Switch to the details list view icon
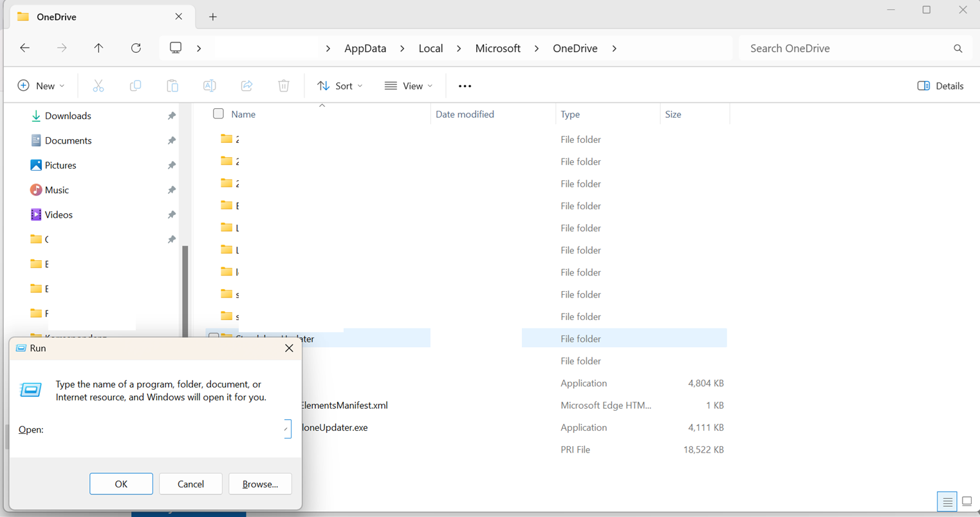980x517 pixels. tap(947, 501)
